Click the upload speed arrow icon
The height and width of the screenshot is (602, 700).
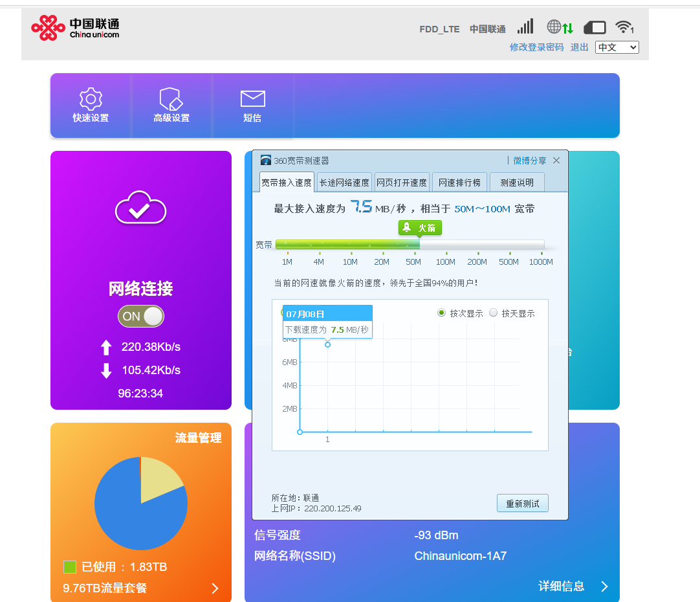point(106,348)
